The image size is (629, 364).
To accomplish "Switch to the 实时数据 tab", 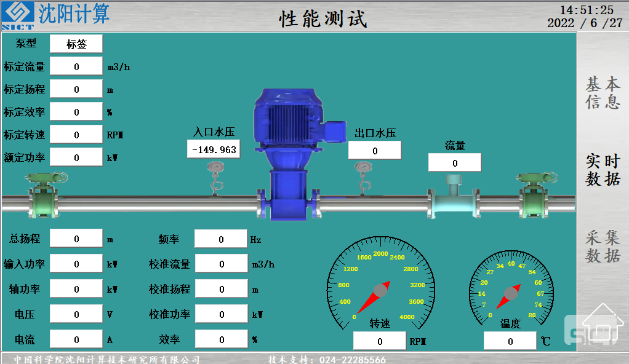I will pos(602,170).
